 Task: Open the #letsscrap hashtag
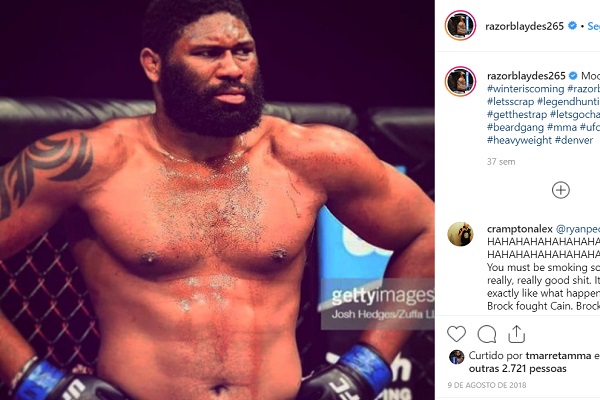coord(510,102)
